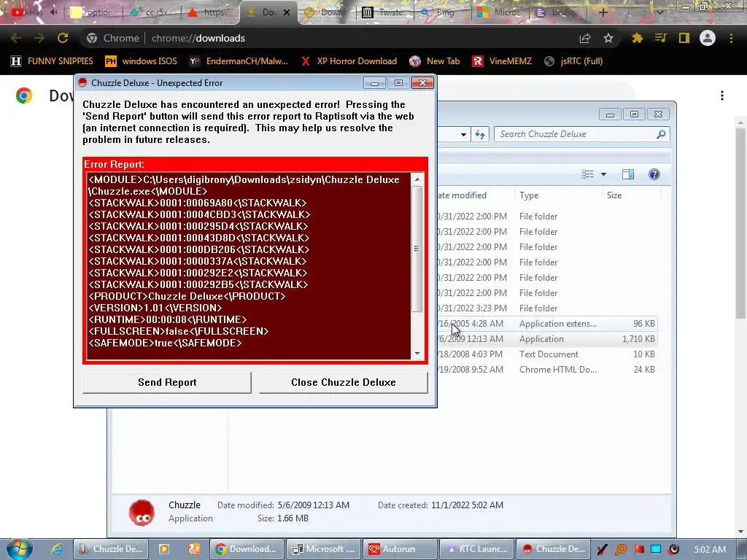
Task: Open the EndermanCH/Malw... bookmark
Action: coord(239,61)
